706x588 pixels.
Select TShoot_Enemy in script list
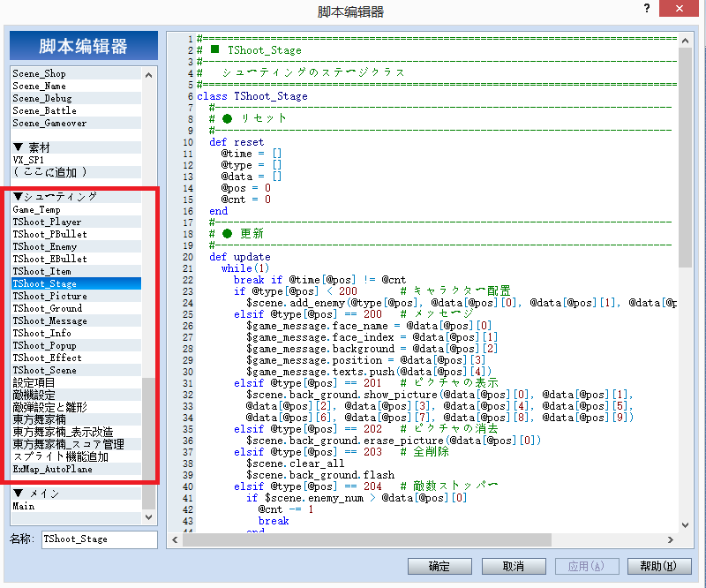pyautogui.click(x=76, y=246)
